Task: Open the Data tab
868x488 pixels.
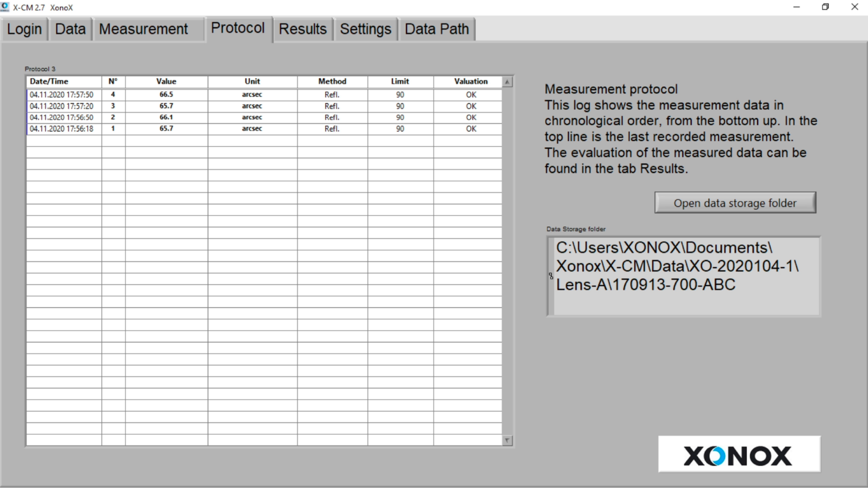Action: click(x=70, y=29)
